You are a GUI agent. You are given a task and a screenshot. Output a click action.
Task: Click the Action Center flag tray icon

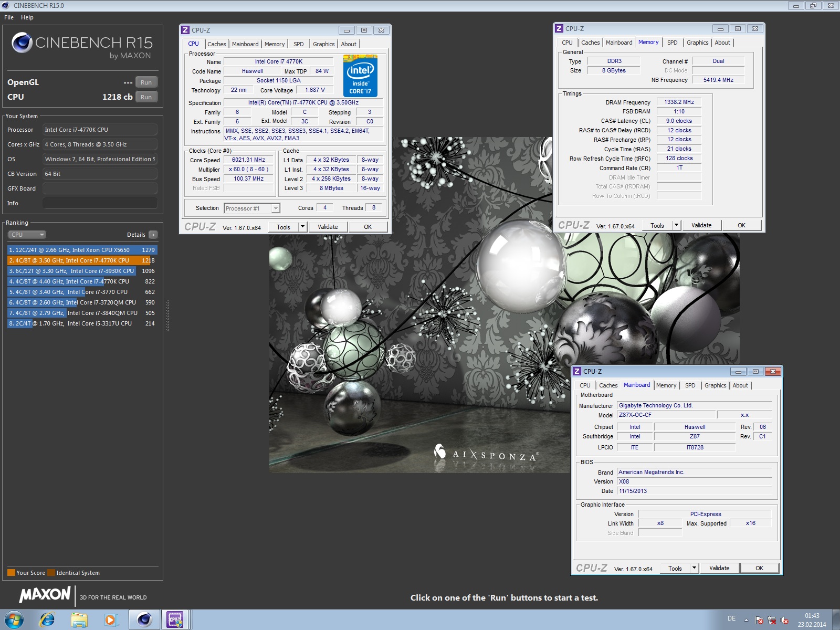tap(759, 621)
